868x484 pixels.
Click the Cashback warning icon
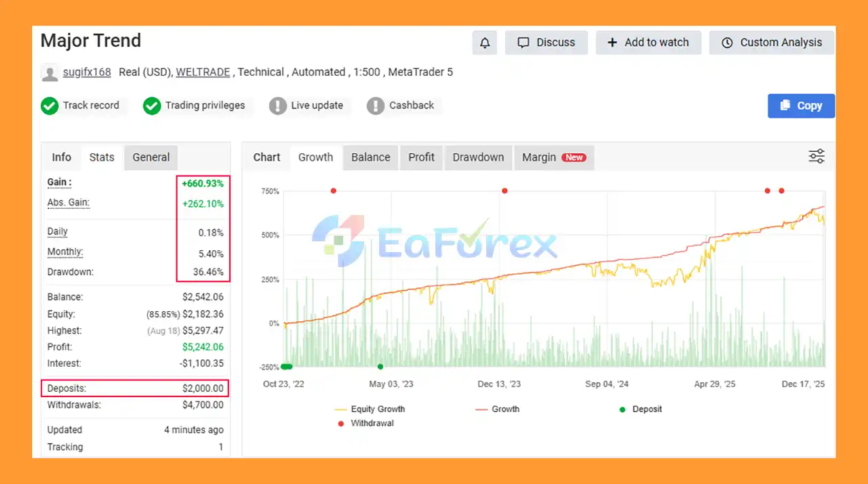(x=376, y=106)
